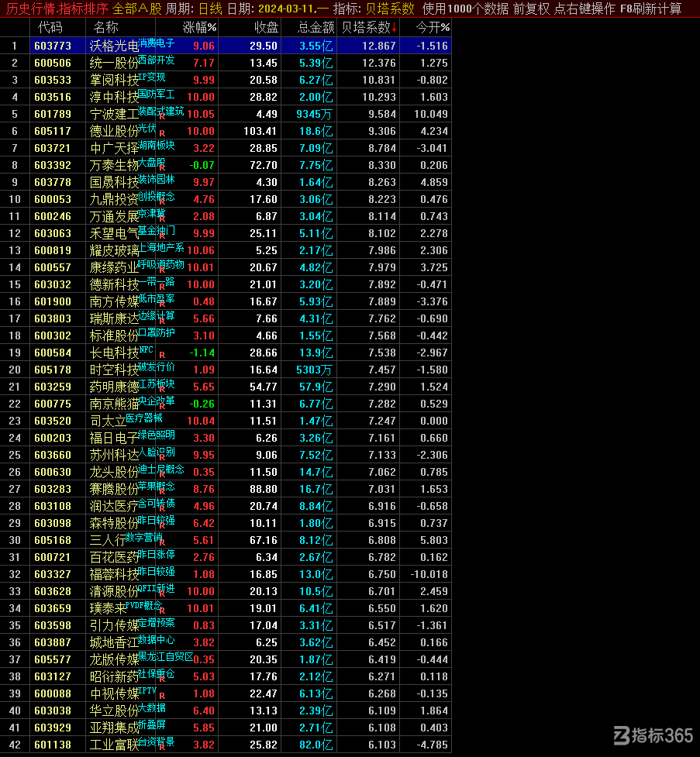The height and width of the screenshot is (757, 700).
Task: Select stock name 掌阅科技
Action: click(x=114, y=80)
